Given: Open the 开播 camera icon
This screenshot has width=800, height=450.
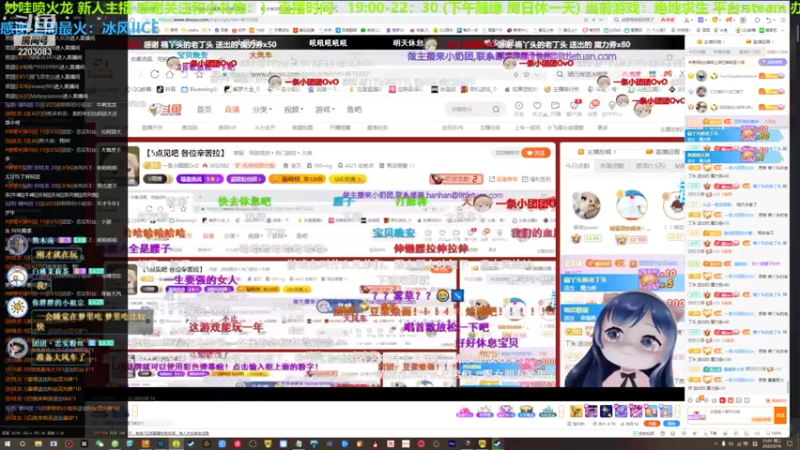Looking at the screenshot, I should coord(555,106).
